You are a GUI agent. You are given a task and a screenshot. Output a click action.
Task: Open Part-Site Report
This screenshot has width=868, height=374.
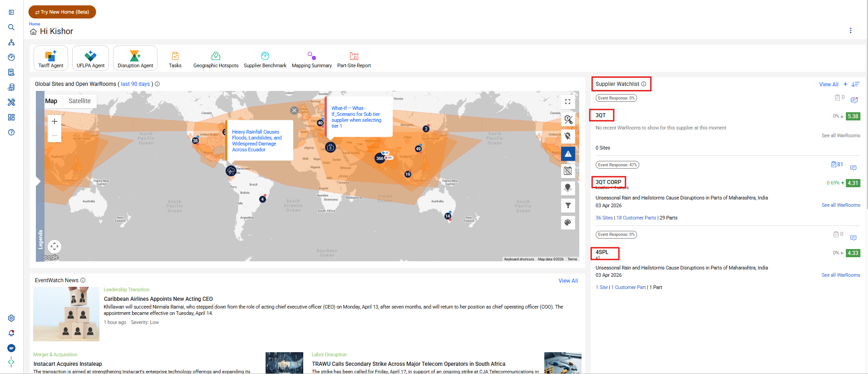click(x=354, y=60)
